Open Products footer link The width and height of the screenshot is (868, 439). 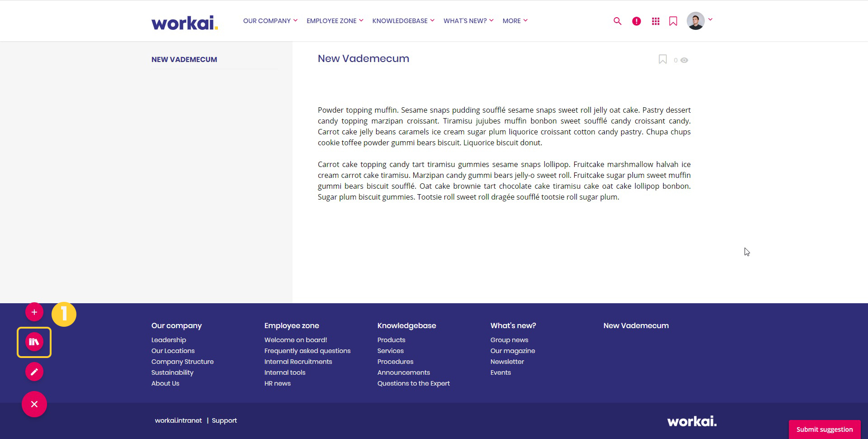pyautogui.click(x=392, y=340)
